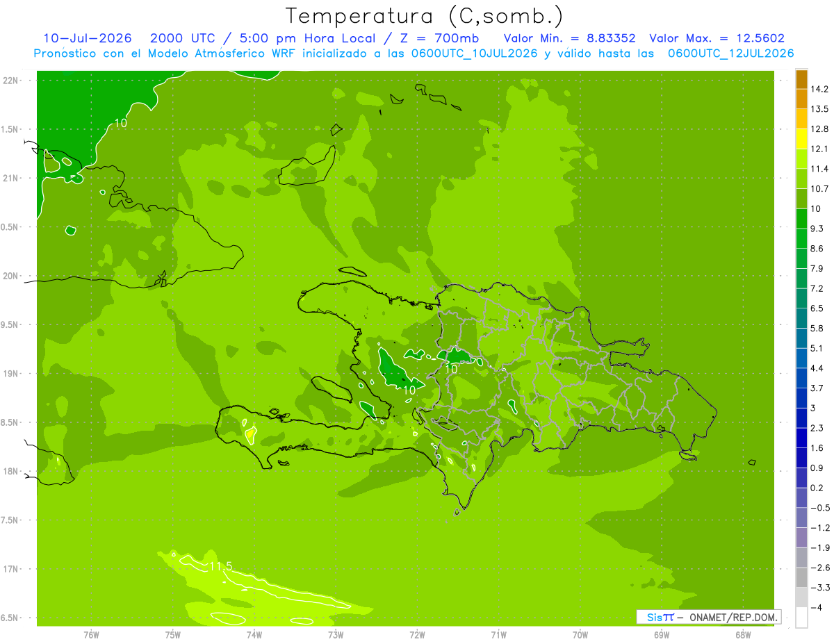Click the "6.5N" latitude axis label
Viewport: 834px width, 644px height.
[10, 618]
